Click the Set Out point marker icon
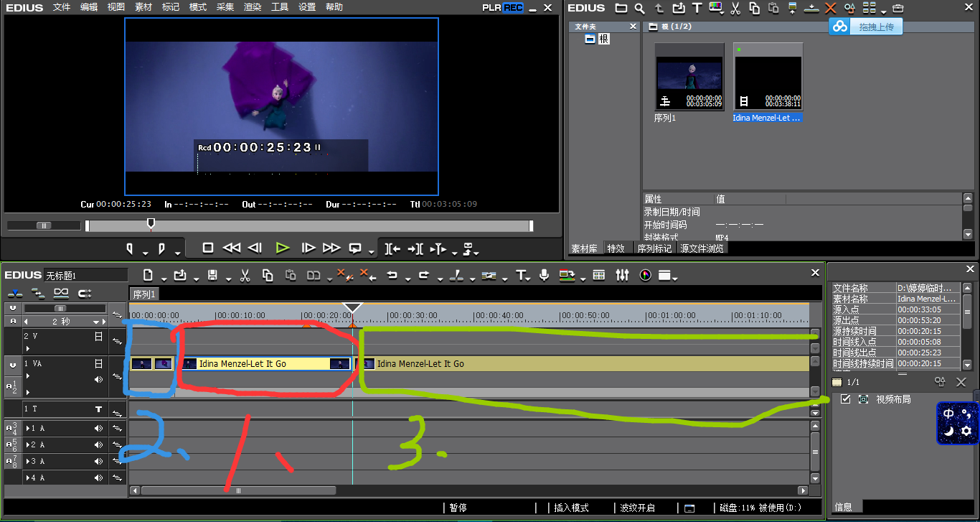 point(161,248)
